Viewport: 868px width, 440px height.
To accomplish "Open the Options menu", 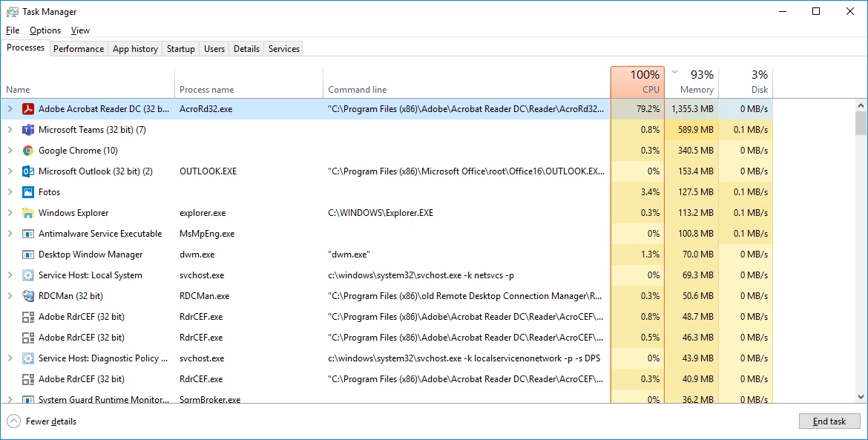I will (45, 30).
